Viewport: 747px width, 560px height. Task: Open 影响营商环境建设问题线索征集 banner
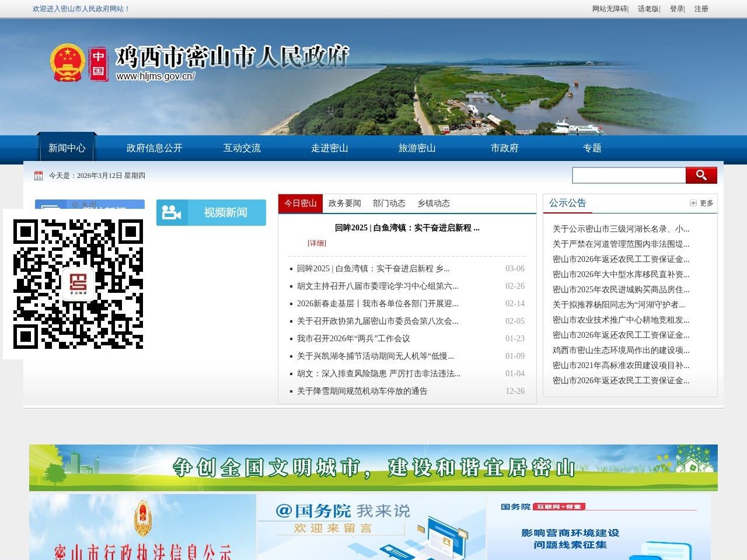coord(599,527)
